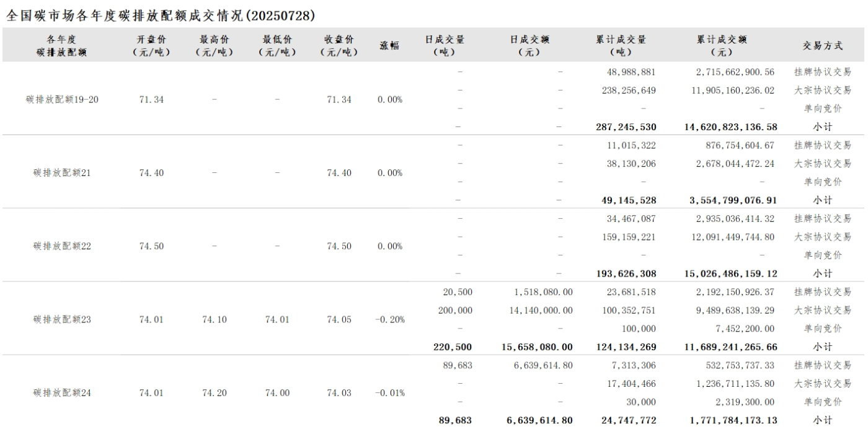Click the 交易方式 column header

(823, 46)
